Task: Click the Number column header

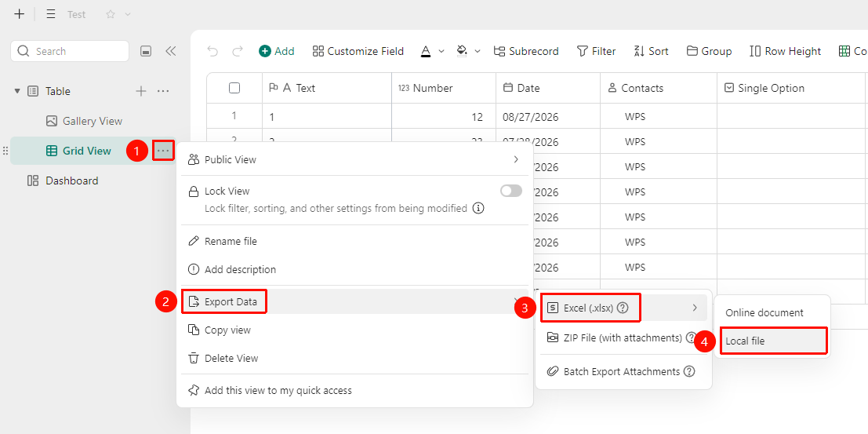Action: (444, 88)
